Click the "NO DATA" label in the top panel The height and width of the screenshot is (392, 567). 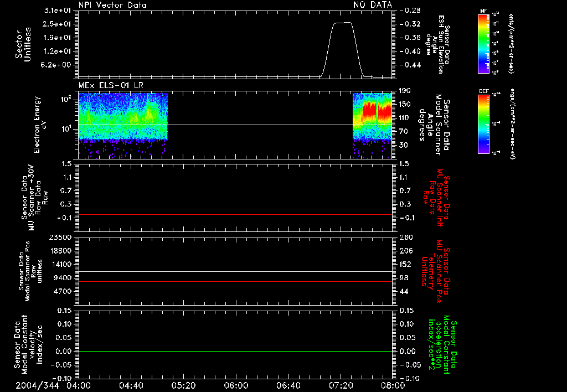tap(373, 5)
